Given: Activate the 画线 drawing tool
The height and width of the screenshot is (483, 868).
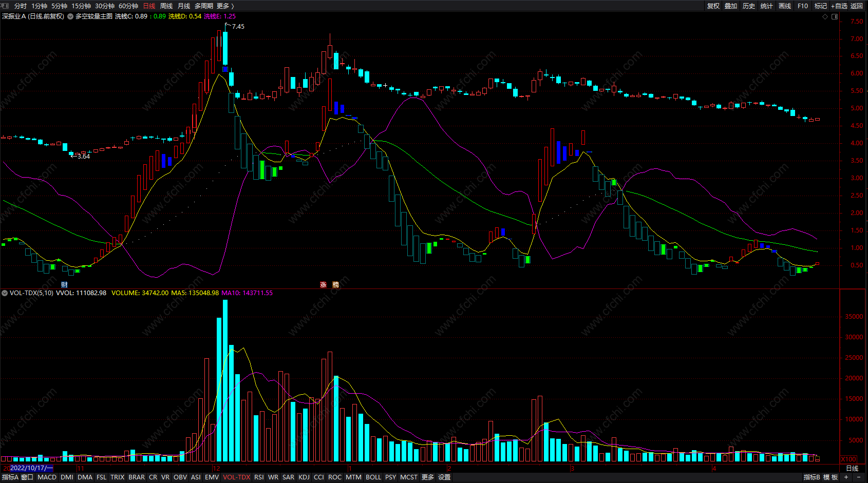Looking at the screenshot, I should [785, 6].
